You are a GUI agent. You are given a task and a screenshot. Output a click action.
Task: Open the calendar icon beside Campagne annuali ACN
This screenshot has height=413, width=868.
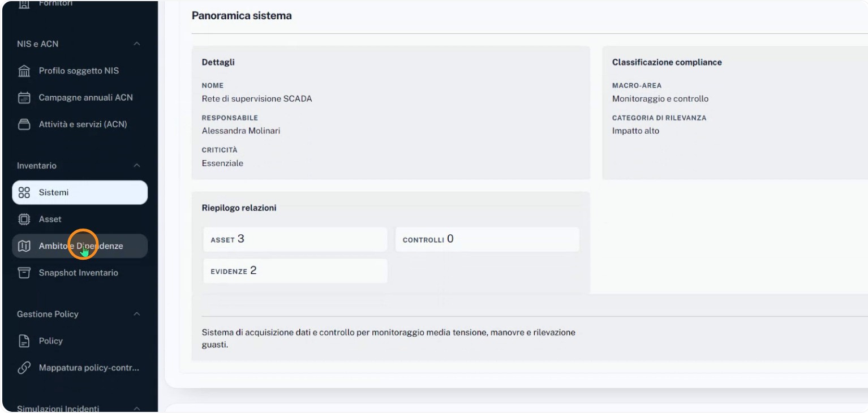tap(24, 98)
